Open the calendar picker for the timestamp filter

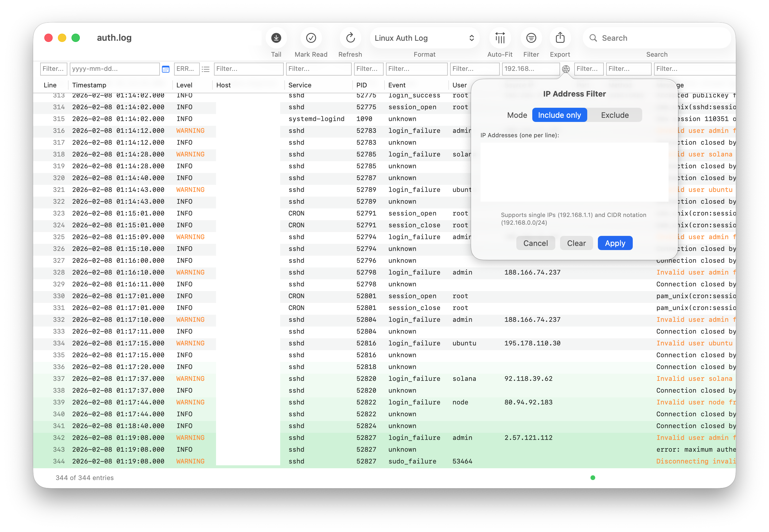click(x=166, y=69)
